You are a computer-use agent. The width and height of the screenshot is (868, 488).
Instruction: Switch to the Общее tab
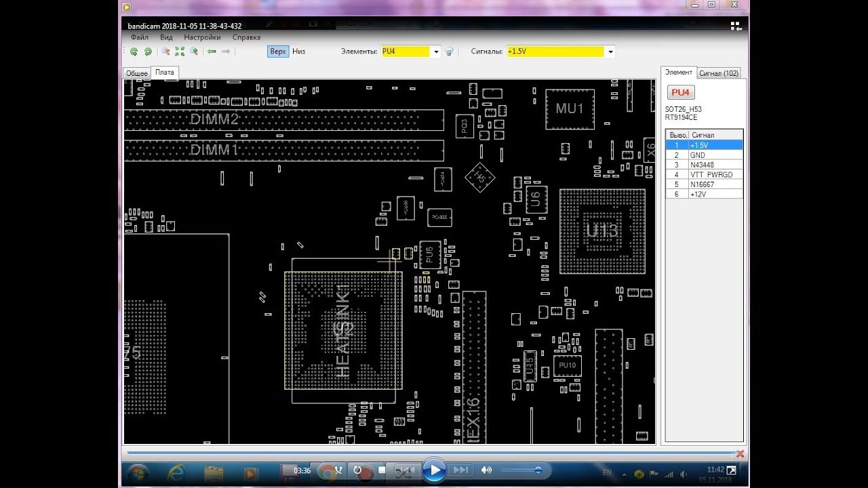tap(136, 73)
